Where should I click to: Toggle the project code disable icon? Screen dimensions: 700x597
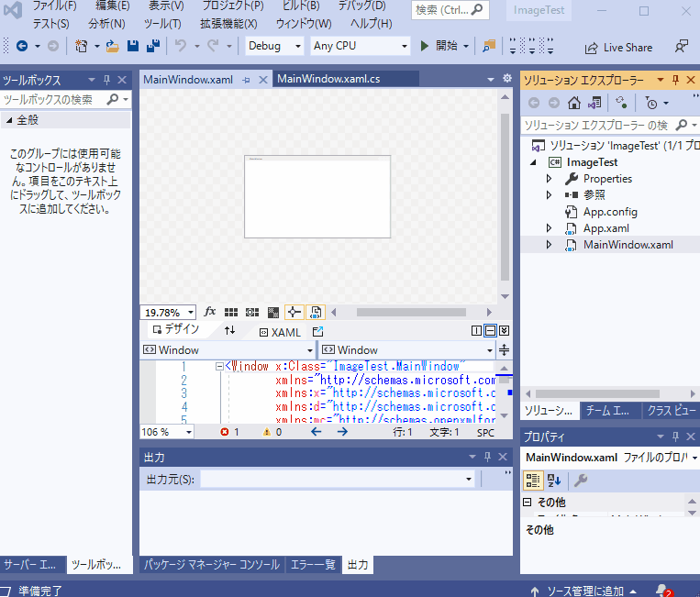[316, 312]
